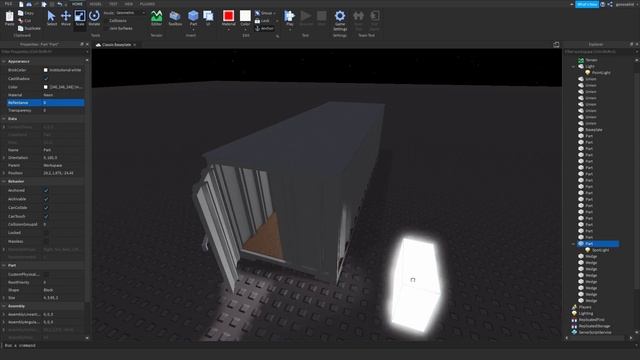Open the Color picker swatch
Viewport: 640px width, 360px height.
point(245,16)
